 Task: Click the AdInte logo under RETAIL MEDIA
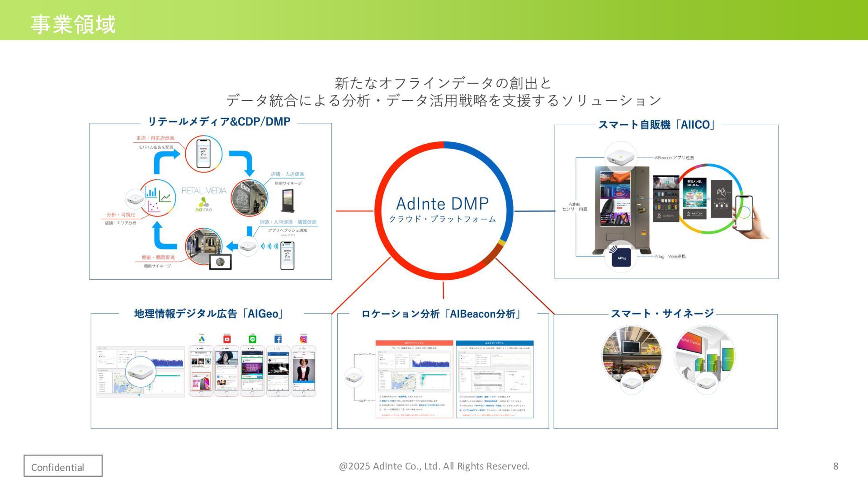tap(203, 205)
